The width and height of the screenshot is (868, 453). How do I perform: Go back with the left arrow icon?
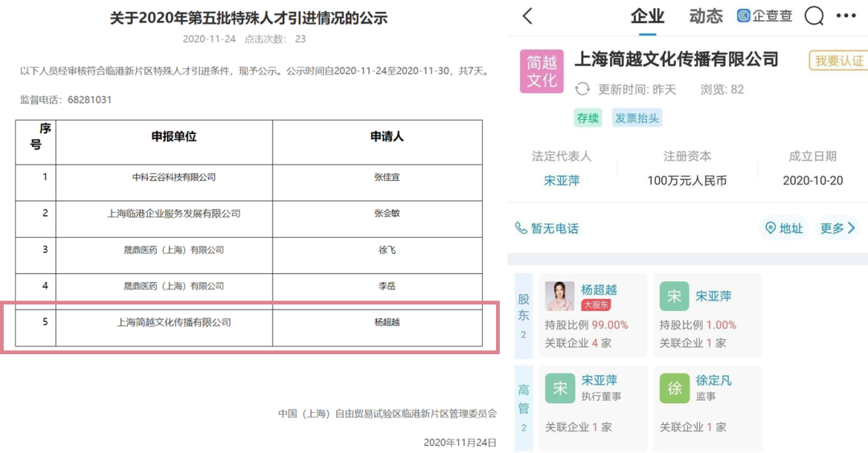point(527,16)
